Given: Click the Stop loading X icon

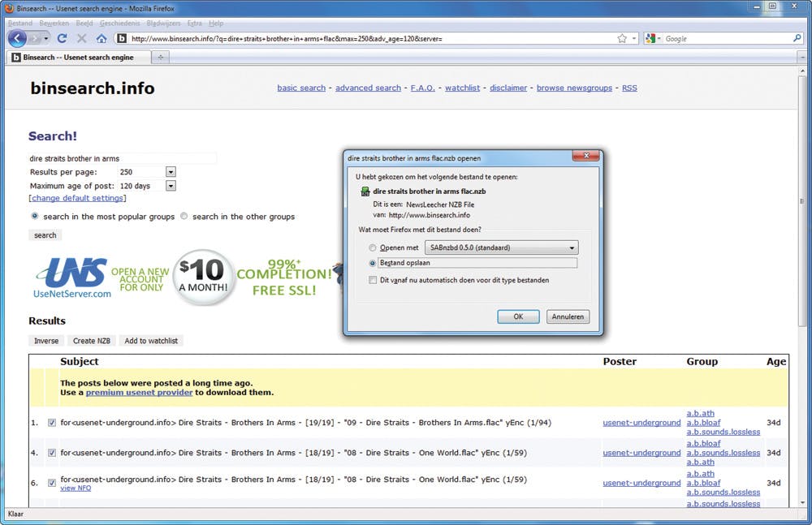Looking at the screenshot, I should [81, 38].
